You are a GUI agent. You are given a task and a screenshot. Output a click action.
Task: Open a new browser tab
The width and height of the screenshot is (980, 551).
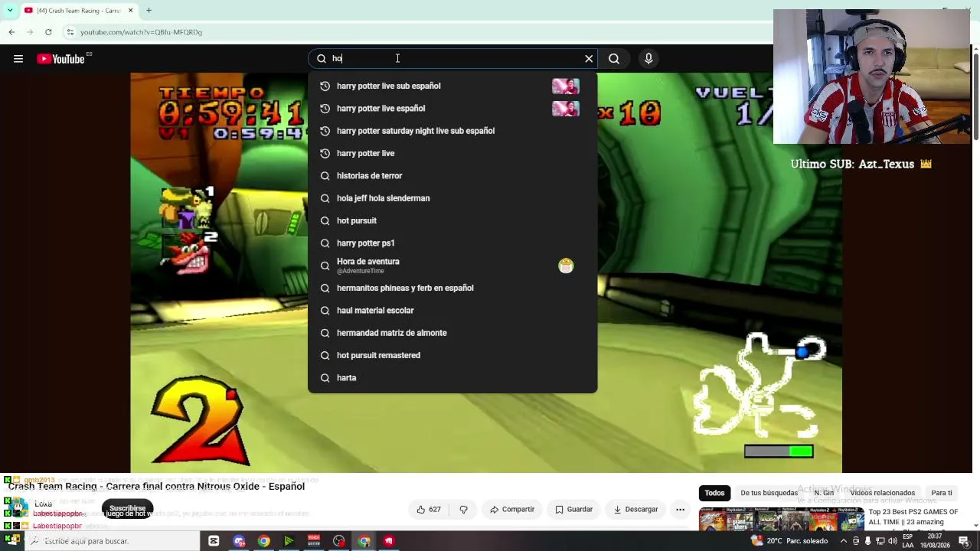point(149,11)
